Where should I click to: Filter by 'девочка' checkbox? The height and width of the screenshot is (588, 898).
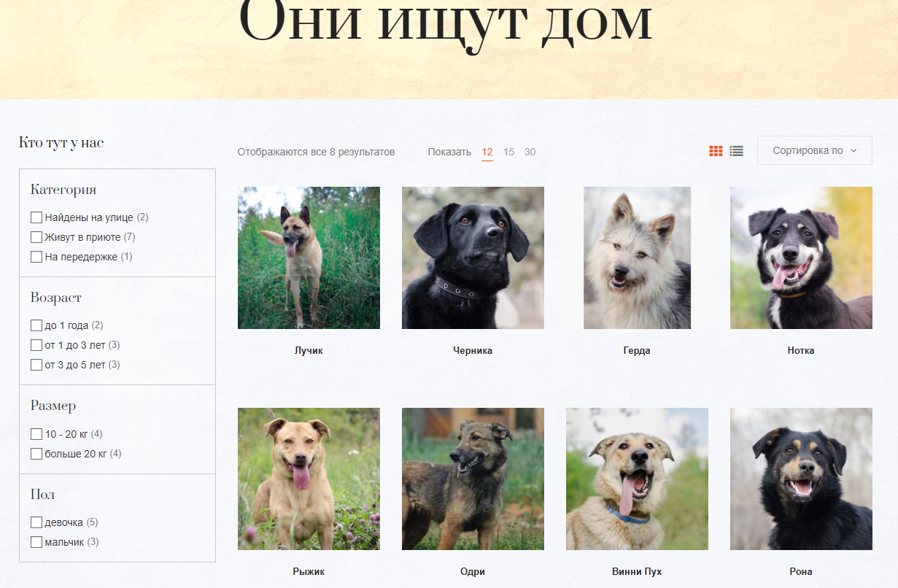[x=36, y=522]
